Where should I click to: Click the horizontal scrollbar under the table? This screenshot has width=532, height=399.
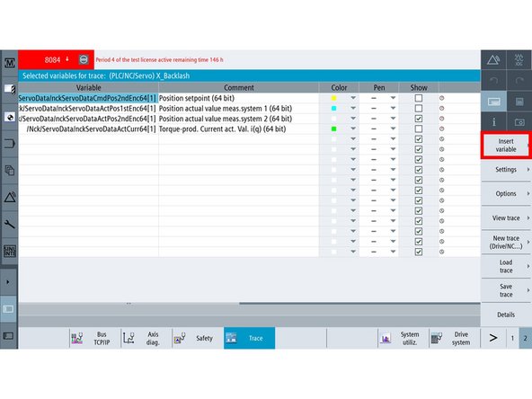click(359, 304)
